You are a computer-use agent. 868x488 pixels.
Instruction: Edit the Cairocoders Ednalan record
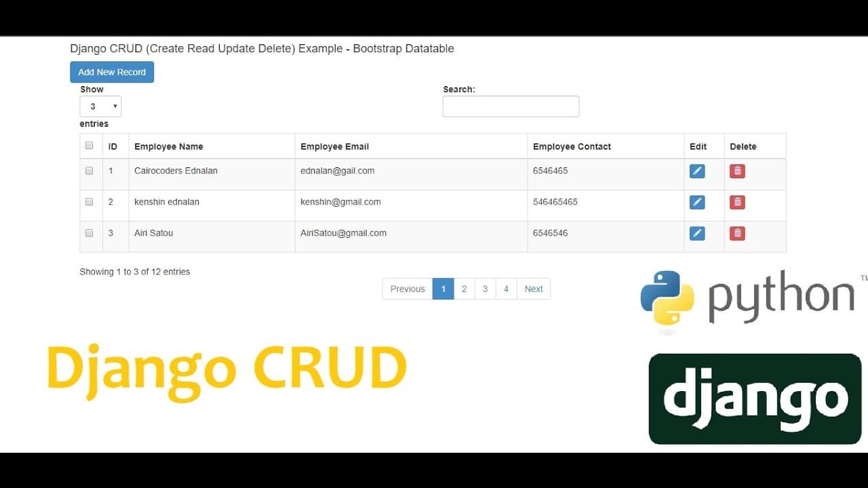[697, 171]
